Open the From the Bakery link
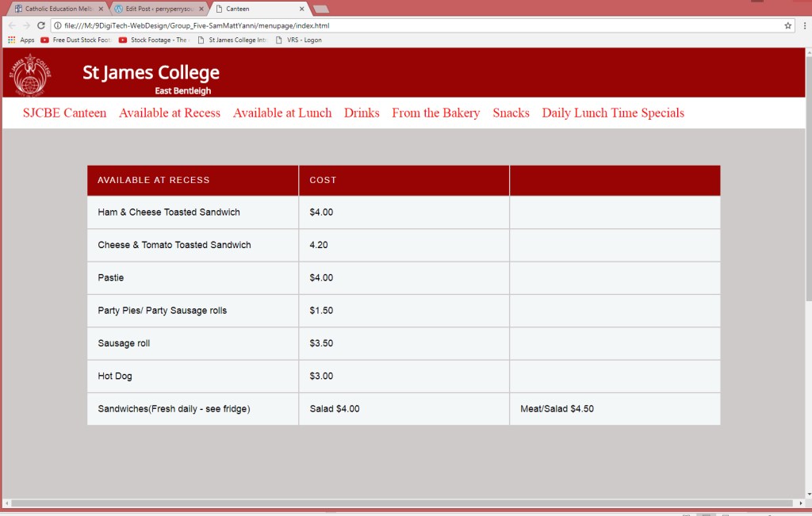 tap(435, 113)
